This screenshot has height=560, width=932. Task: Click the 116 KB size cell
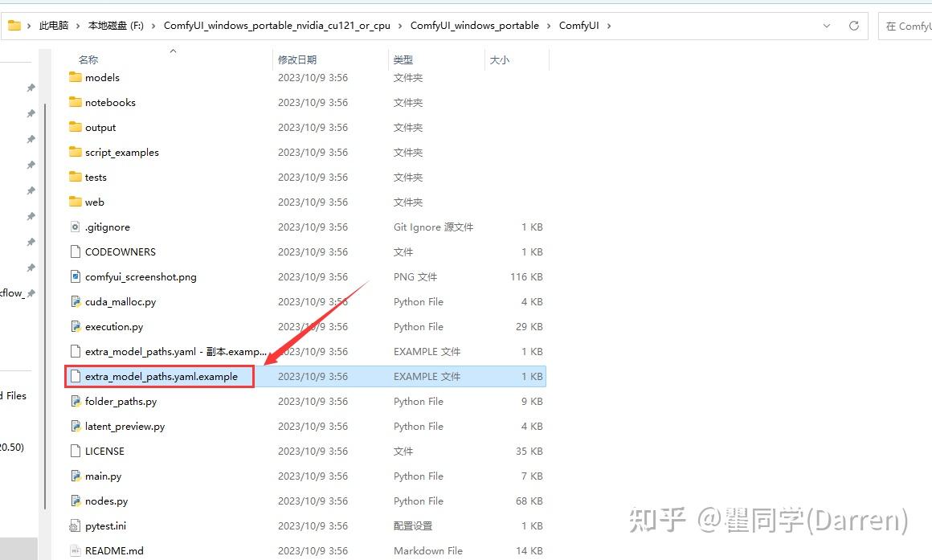(x=526, y=277)
